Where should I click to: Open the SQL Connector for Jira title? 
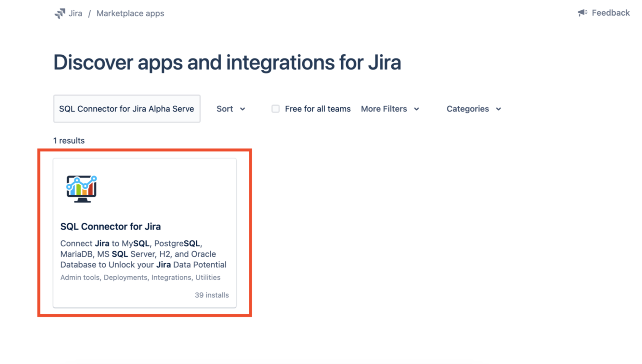(x=110, y=226)
